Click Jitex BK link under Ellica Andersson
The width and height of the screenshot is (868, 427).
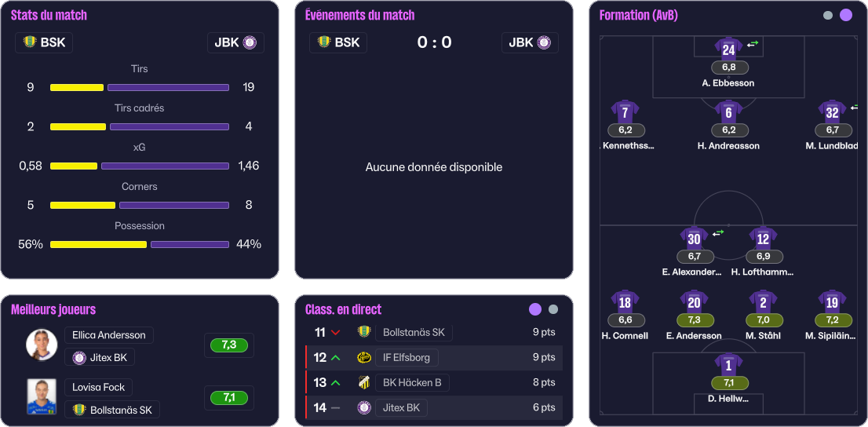[x=100, y=358]
